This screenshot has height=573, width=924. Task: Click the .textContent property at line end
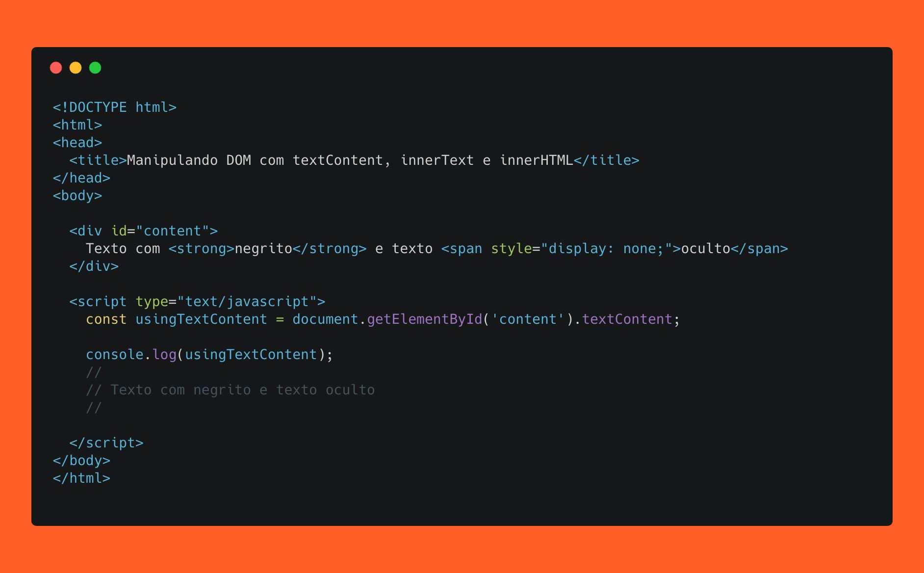626,319
